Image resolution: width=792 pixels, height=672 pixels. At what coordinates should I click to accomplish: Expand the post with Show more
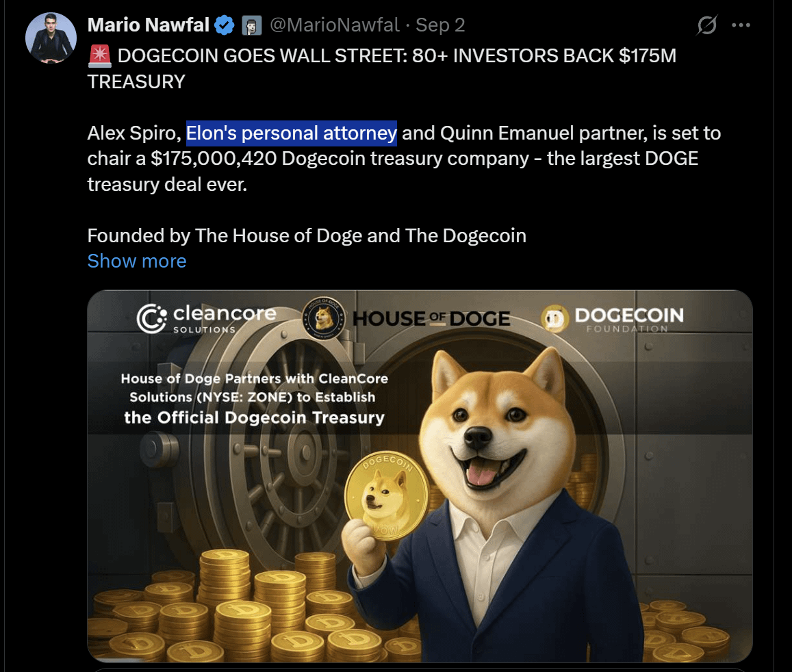(137, 261)
